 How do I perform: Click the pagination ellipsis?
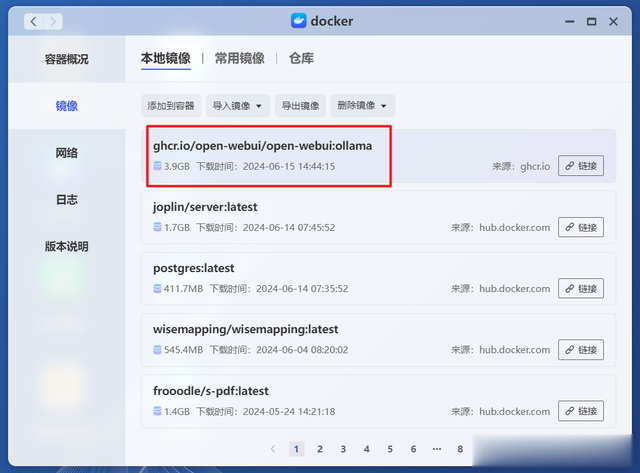pyautogui.click(x=437, y=449)
